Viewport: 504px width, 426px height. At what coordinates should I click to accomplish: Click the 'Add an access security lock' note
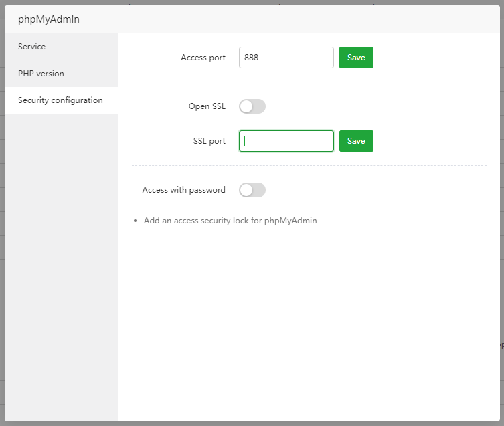(230, 221)
